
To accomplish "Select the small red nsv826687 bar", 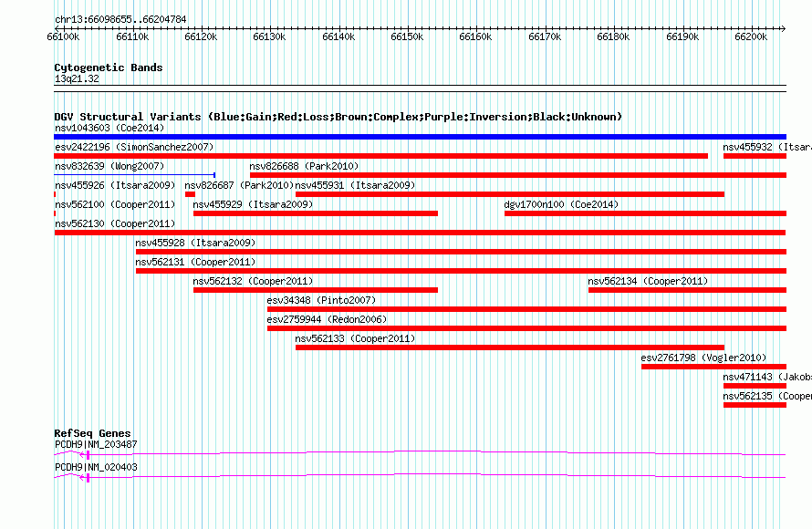I will [190, 194].
